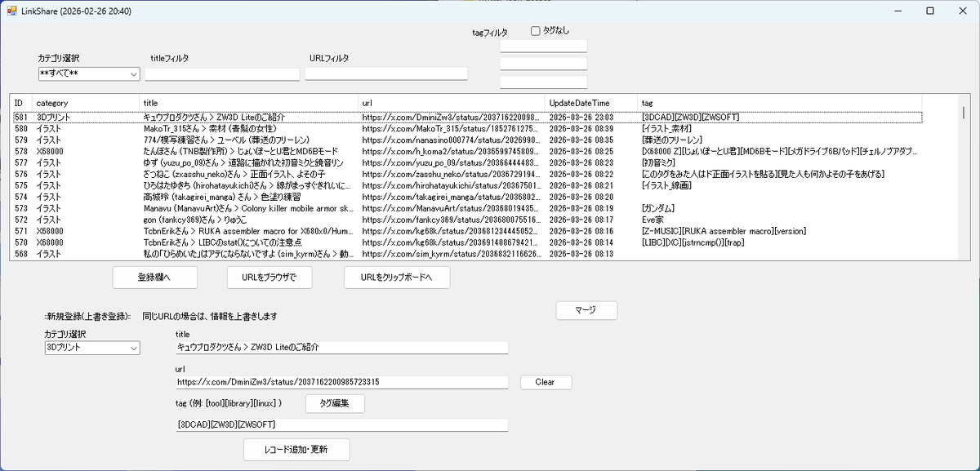Click the LinkShare app icon in title bar

(x=12, y=11)
